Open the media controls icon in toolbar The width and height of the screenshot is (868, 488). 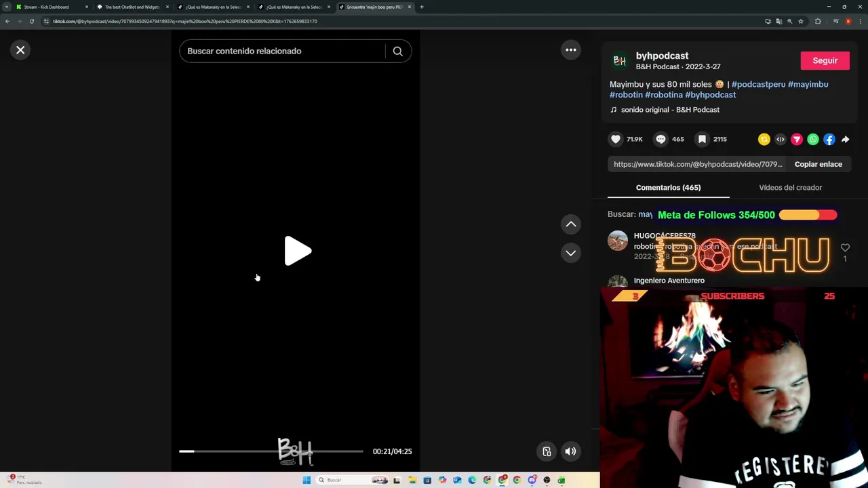[x=835, y=21]
